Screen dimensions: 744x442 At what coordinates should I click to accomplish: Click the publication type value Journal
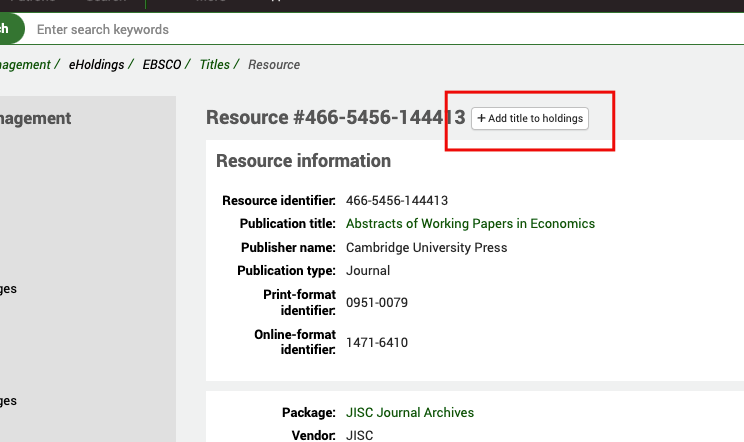pos(368,271)
